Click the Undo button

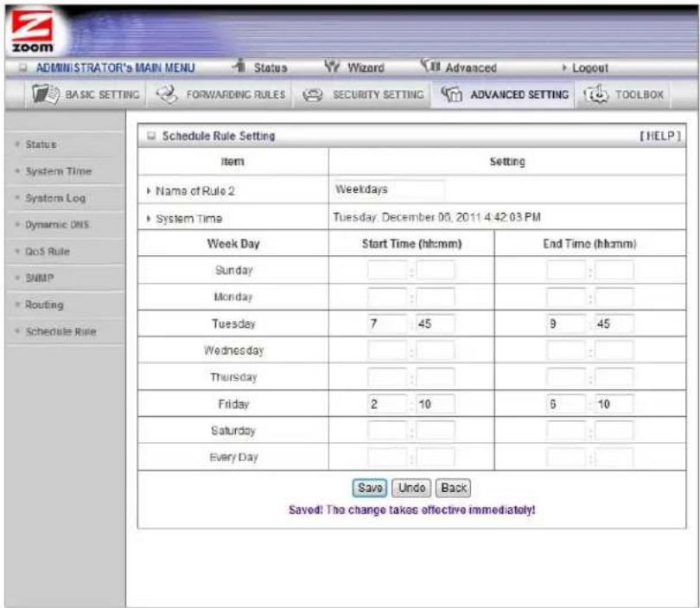[411, 488]
